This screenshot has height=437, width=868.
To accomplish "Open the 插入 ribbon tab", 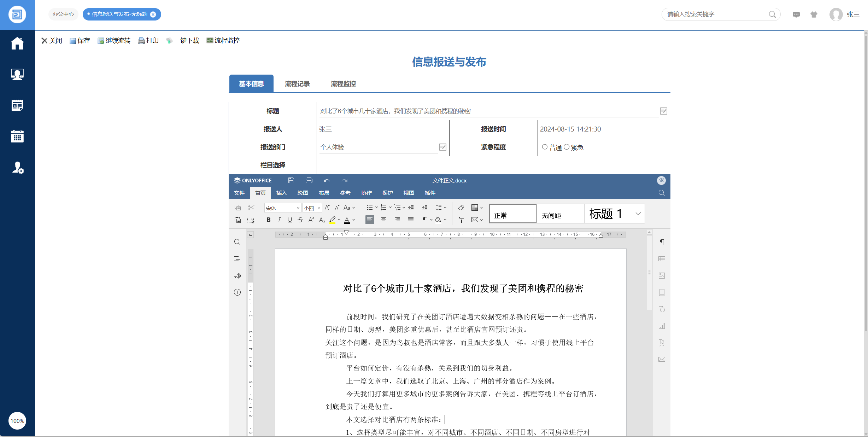I will coord(281,193).
